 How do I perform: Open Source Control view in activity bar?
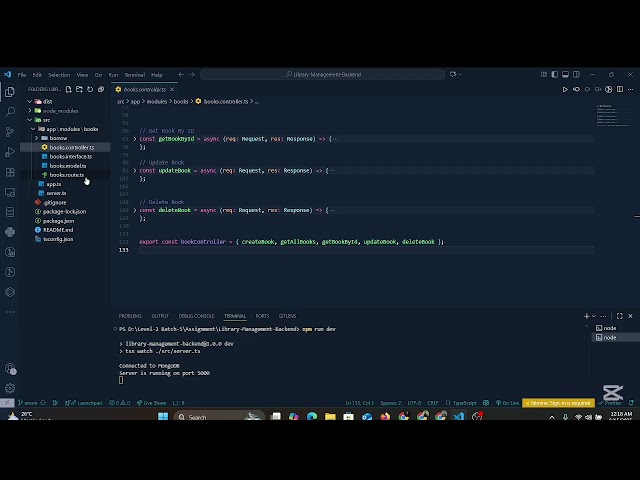tap(10, 132)
